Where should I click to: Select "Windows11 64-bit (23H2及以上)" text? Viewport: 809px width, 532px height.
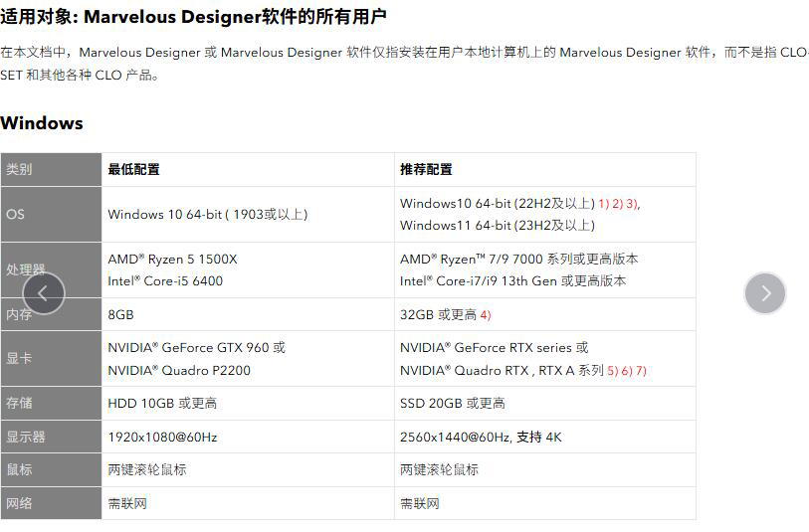point(498,226)
